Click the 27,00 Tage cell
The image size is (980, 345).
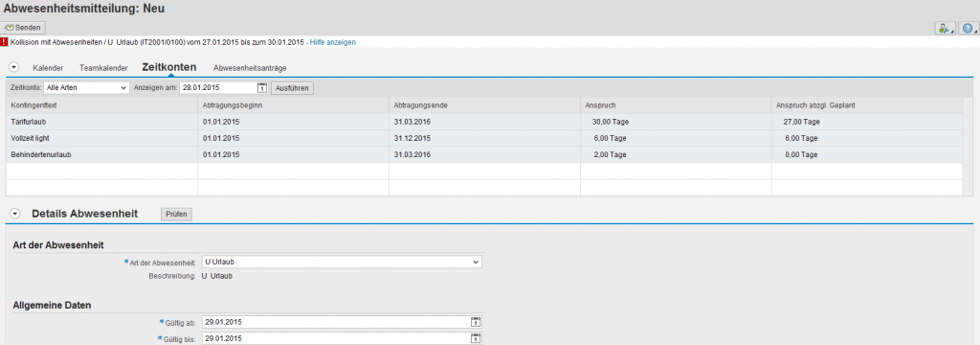(x=867, y=122)
